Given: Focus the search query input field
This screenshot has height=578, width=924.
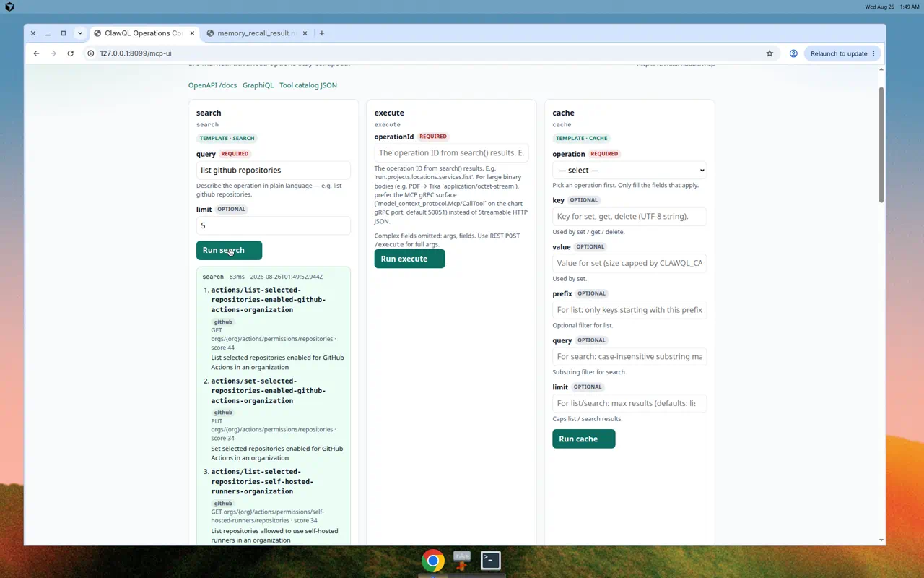Looking at the screenshot, I should [274, 171].
